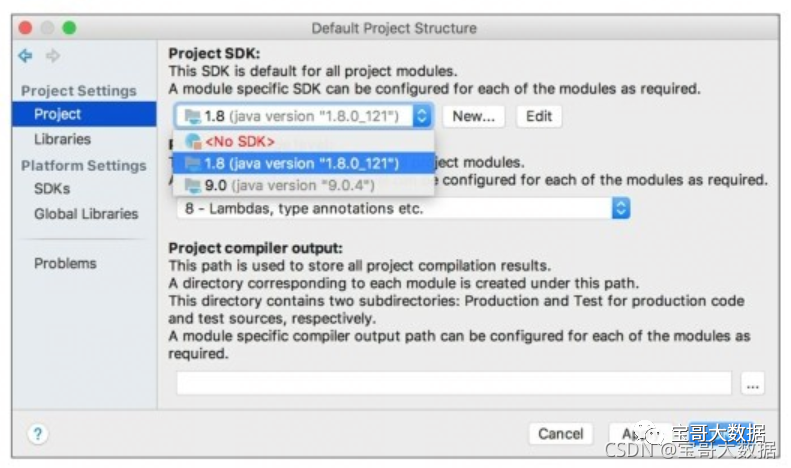Click the help question mark icon
Screen dimensions: 791x468
[x=38, y=434]
